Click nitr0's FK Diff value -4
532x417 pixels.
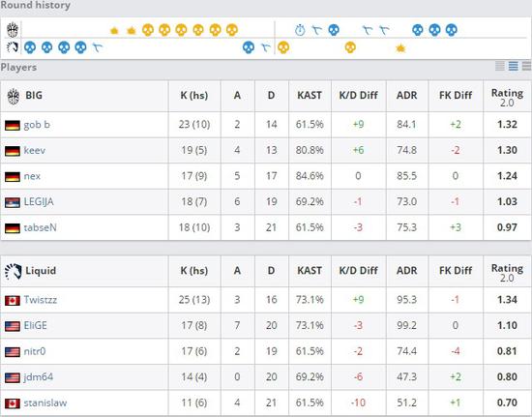coord(456,351)
